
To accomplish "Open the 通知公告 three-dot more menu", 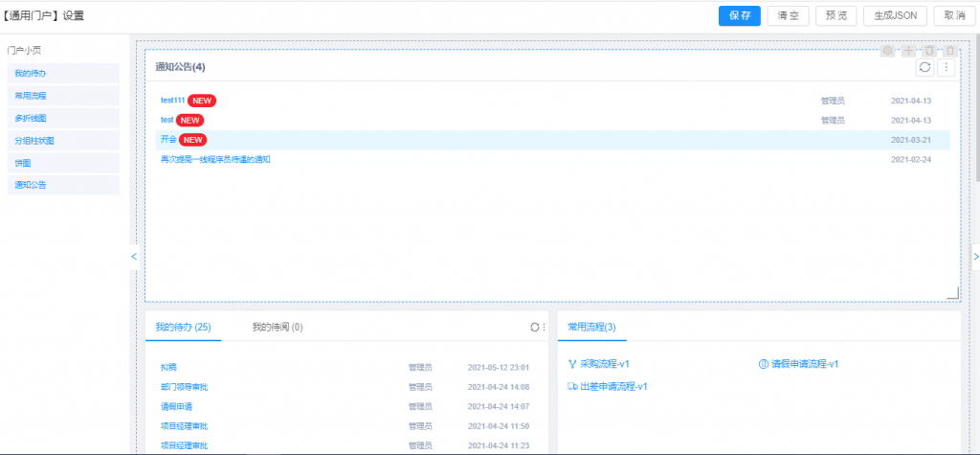I will [947, 67].
